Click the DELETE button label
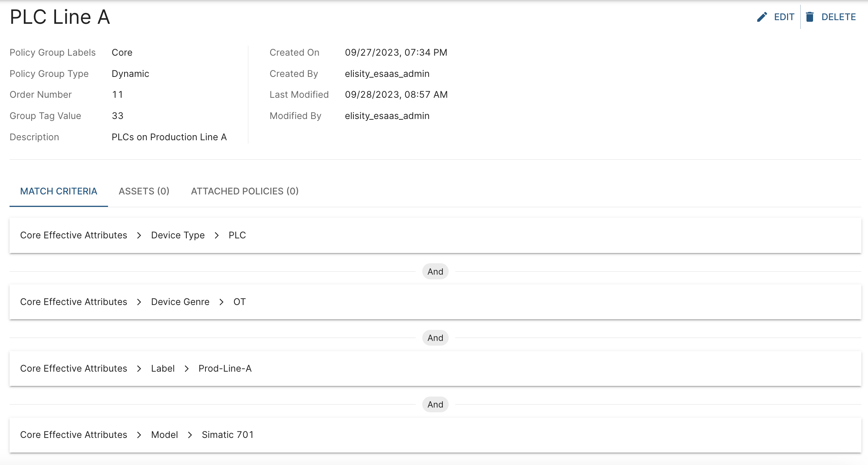Viewport: 868px width, 465px height. pos(838,17)
